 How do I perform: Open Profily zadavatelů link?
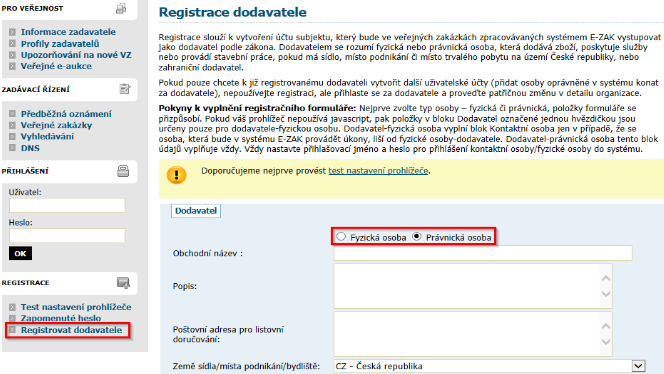60,44
